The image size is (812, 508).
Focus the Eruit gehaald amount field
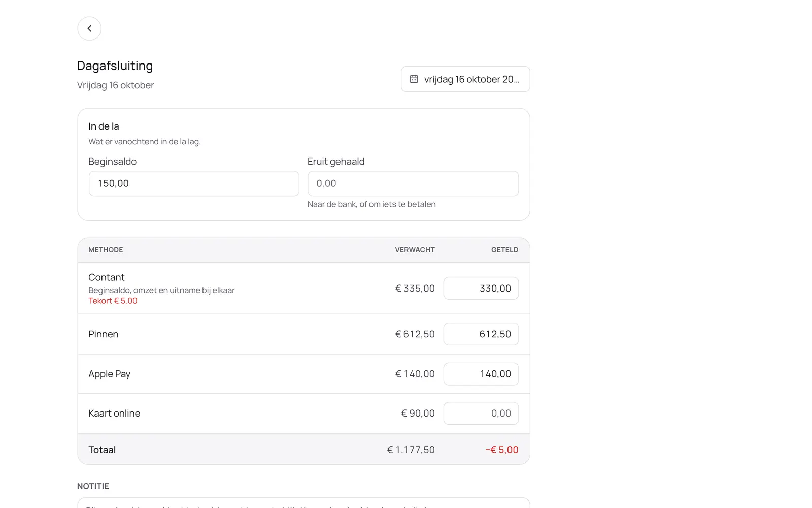point(413,183)
